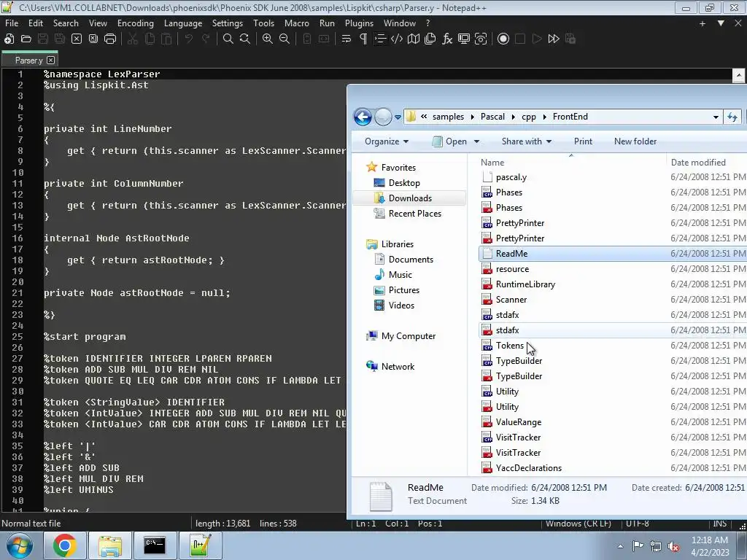747x560 pixels.
Task: Select the Parser.y document tab
Action: tap(28, 60)
